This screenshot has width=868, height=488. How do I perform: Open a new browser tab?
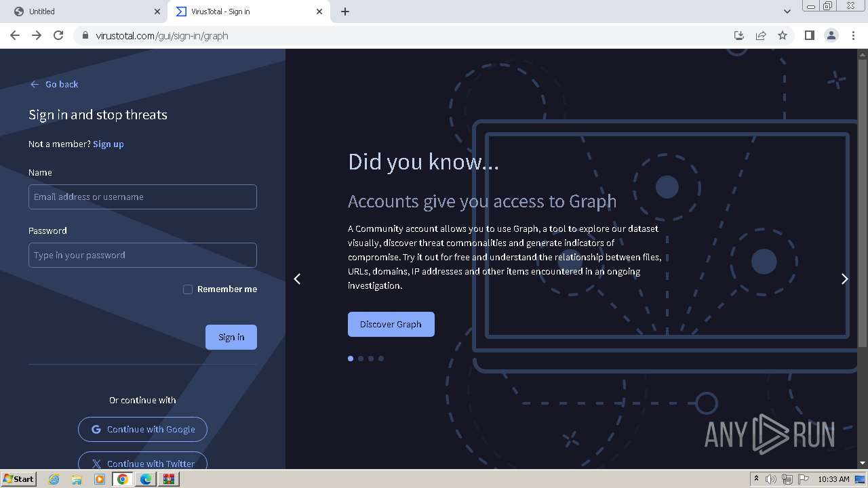click(x=345, y=12)
